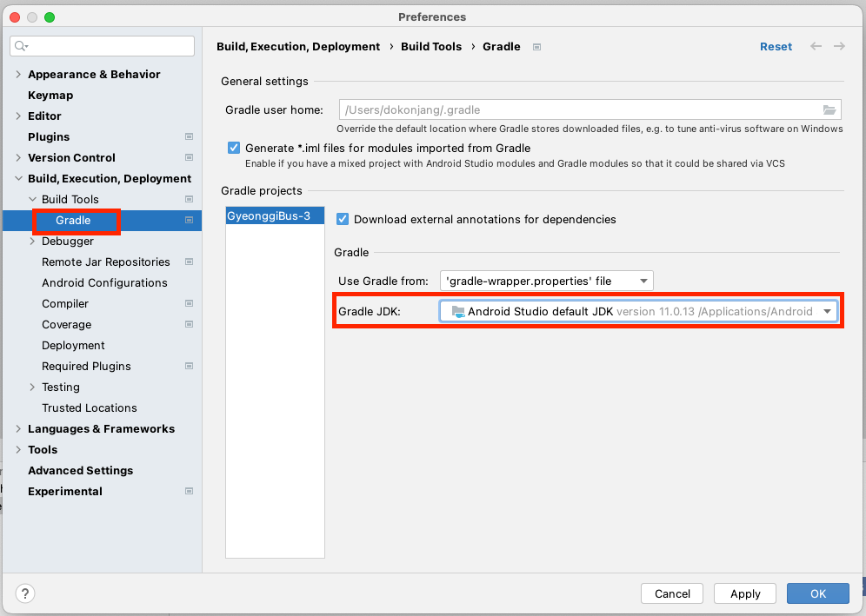Go back using the left arrow icon
This screenshot has width=866, height=616.
coord(816,46)
